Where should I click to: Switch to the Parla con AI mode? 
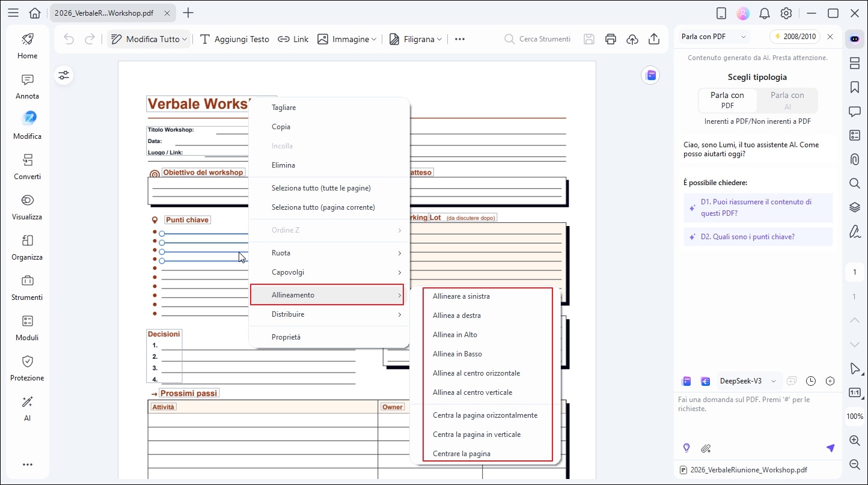pyautogui.click(x=787, y=101)
